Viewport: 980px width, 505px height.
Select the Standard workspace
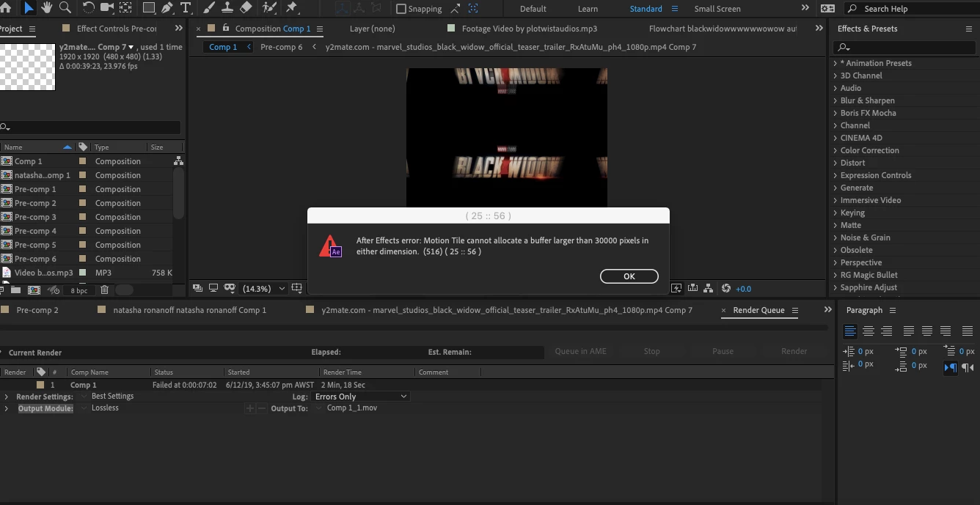point(646,9)
